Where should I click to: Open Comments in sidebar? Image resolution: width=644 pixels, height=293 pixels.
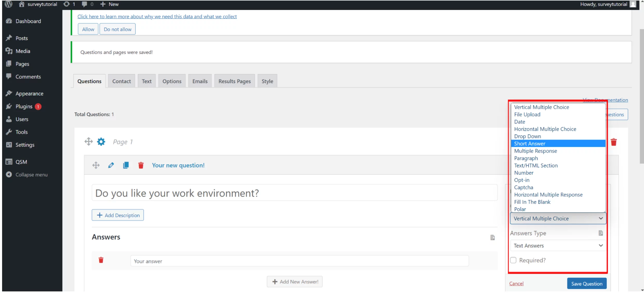click(28, 77)
